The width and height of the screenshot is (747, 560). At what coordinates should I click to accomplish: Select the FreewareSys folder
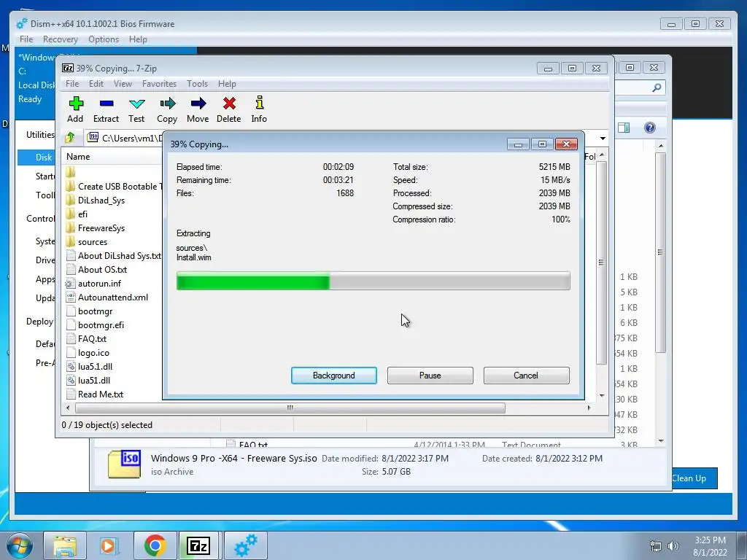click(96, 228)
